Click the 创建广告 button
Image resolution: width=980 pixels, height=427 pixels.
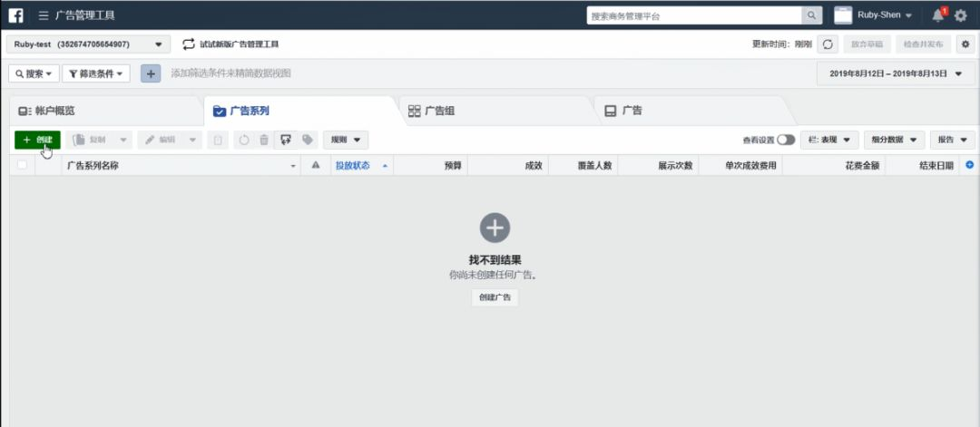[495, 297]
